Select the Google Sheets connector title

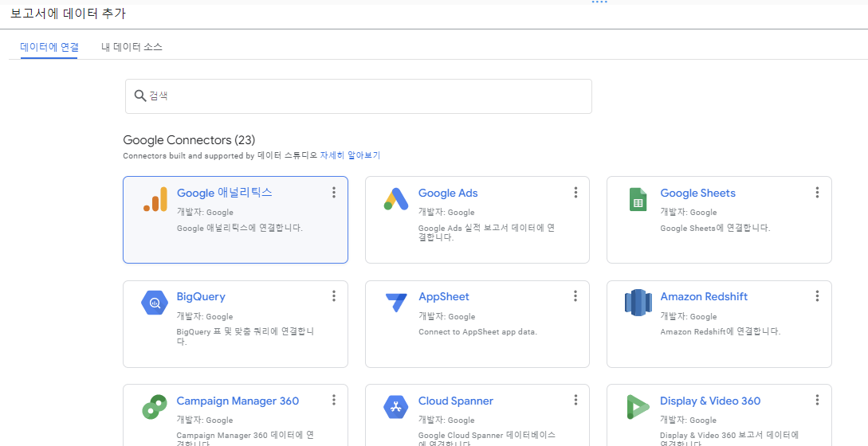[x=697, y=193]
